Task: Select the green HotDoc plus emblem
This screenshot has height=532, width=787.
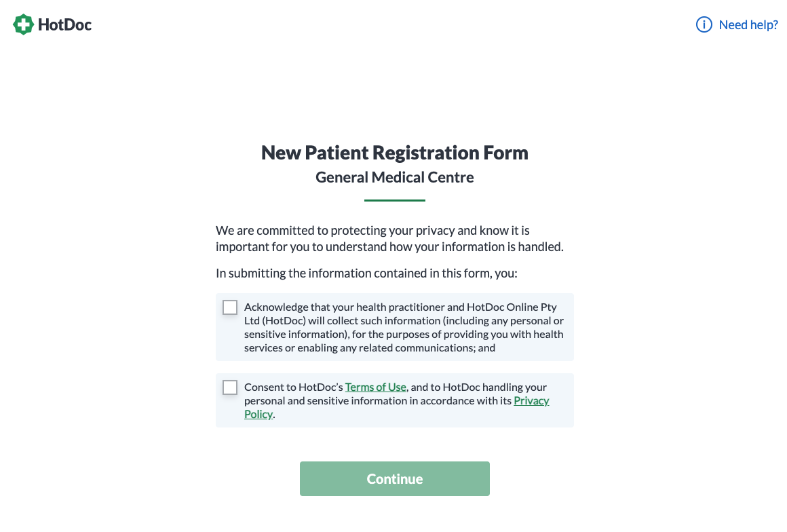Action: tap(23, 24)
